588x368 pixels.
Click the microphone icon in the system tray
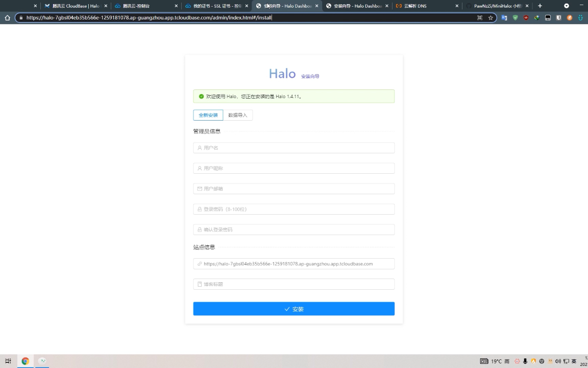click(525, 361)
